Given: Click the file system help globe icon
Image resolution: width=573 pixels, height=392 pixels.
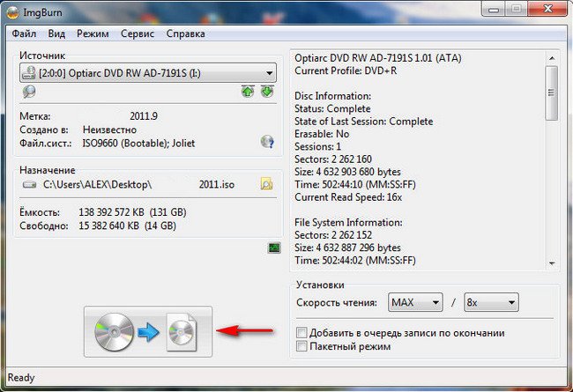Looking at the screenshot, I should click(x=267, y=142).
